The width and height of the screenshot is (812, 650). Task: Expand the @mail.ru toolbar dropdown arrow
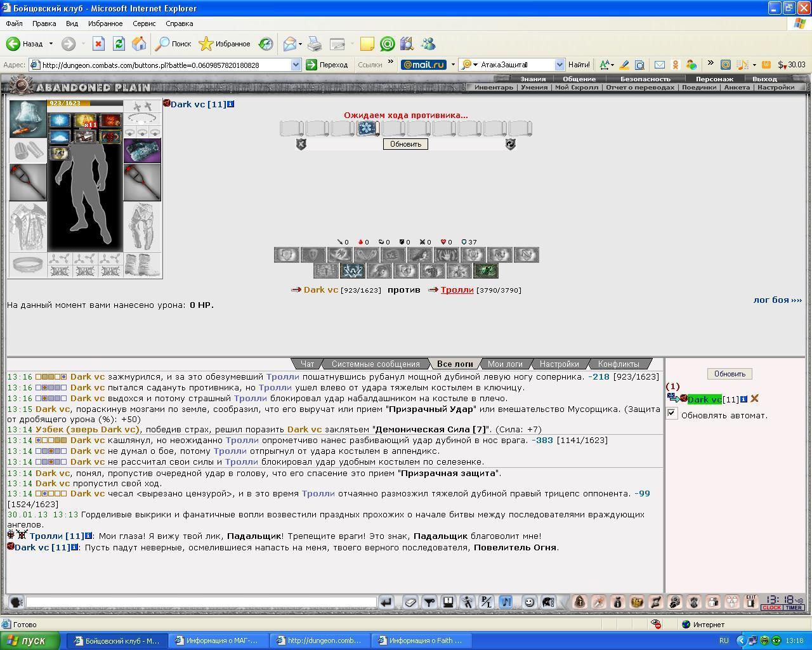[x=453, y=65]
